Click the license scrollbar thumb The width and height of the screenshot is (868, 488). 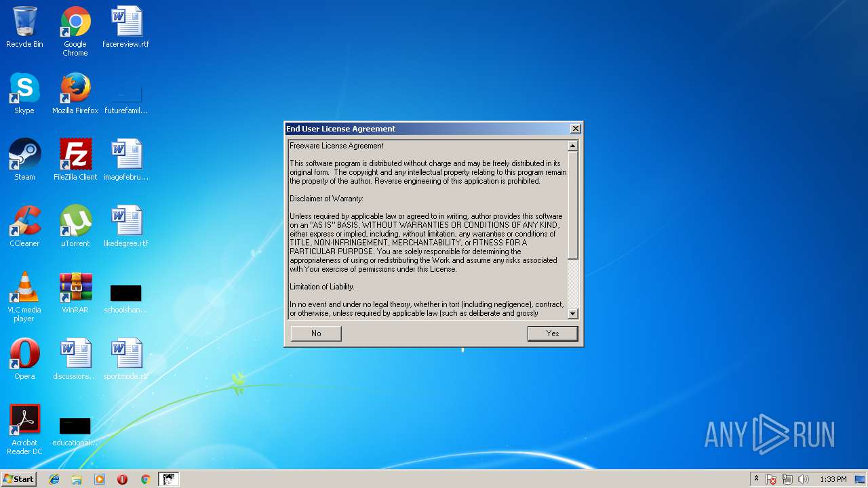[x=573, y=205]
